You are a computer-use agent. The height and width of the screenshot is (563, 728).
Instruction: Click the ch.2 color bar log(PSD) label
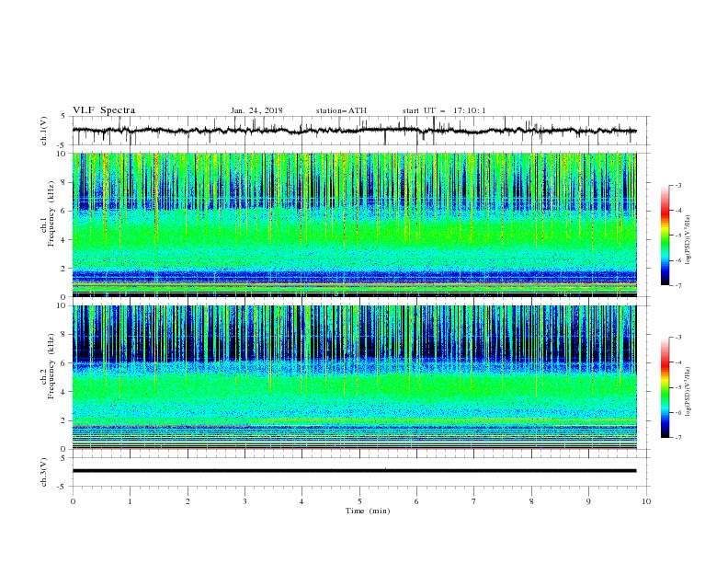point(688,391)
